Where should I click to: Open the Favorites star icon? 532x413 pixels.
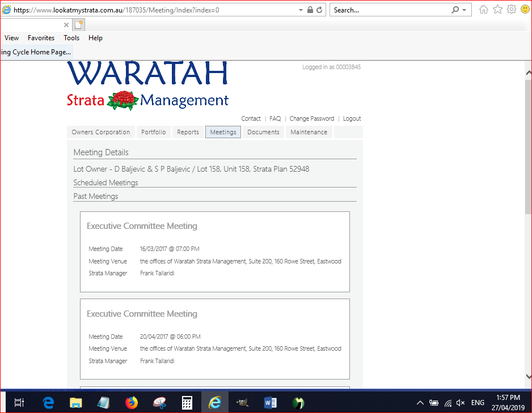click(x=498, y=10)
